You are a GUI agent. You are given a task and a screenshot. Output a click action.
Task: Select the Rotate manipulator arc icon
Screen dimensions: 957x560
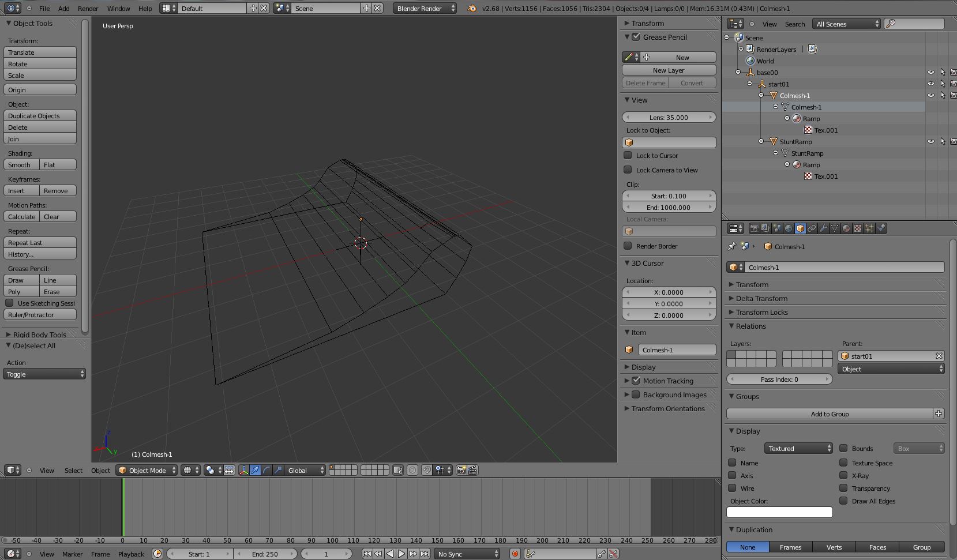267,470
